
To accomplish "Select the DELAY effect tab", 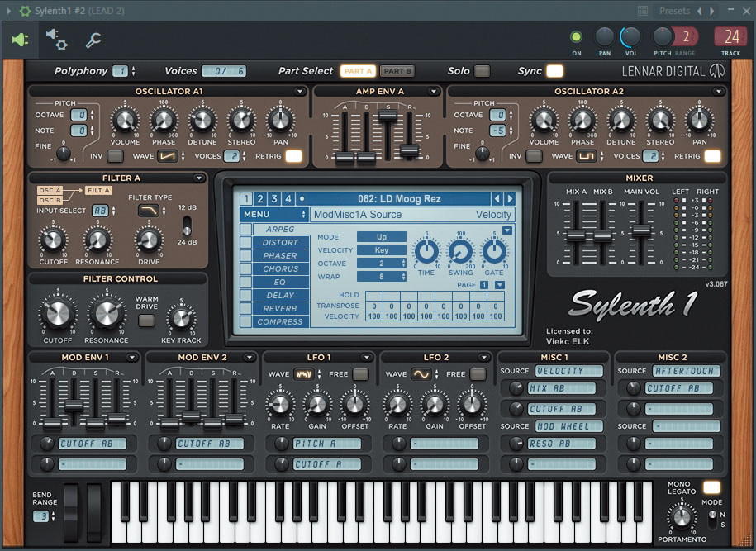I will [280, 295].
